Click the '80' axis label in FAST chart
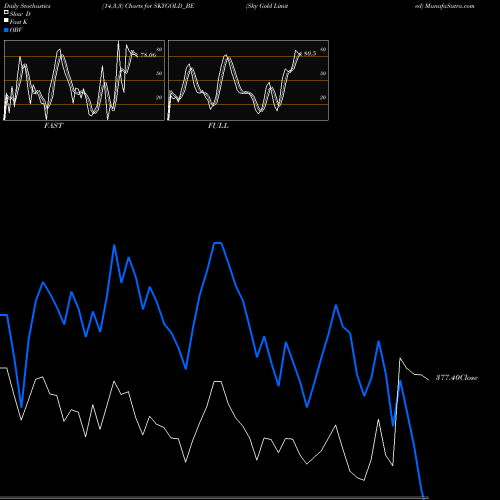The height and width of the screenshot is (500, 500). pyautogui.click(x=159, y=50)
